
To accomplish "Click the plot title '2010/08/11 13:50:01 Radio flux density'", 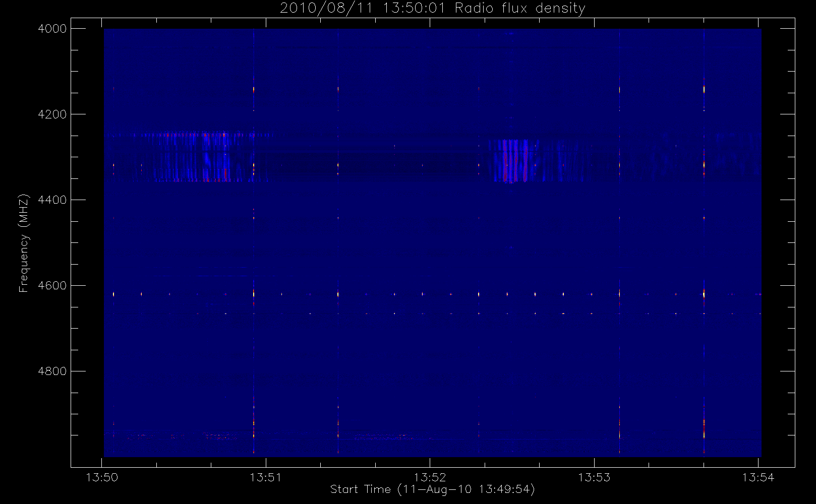I will click(x=432, y=9).
